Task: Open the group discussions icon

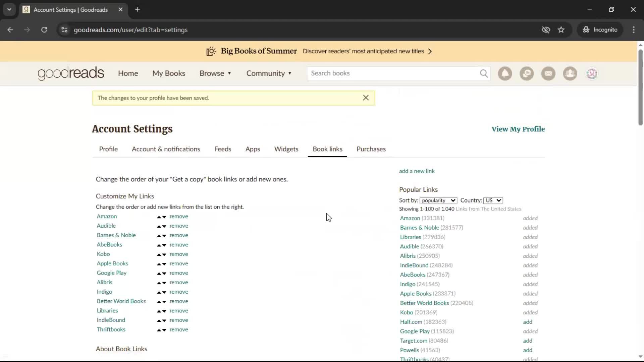Action: 527,73
